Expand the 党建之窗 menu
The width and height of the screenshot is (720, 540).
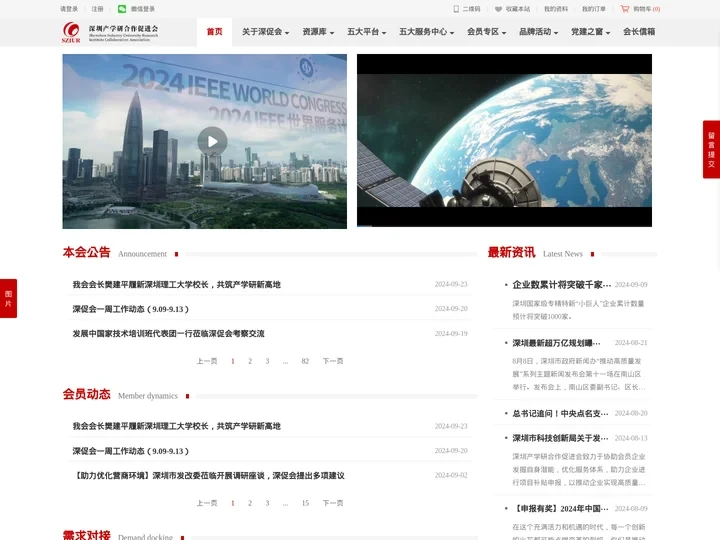(590, 32)
